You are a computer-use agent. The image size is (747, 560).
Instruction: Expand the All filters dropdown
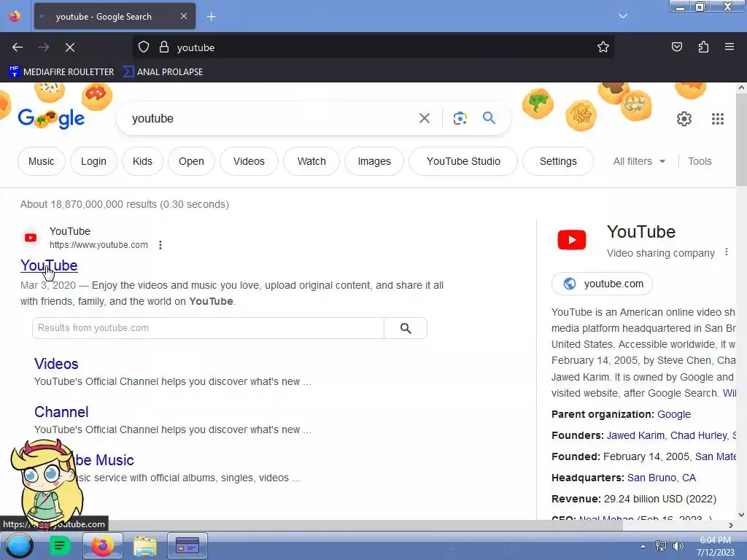(x=639, y=161)
